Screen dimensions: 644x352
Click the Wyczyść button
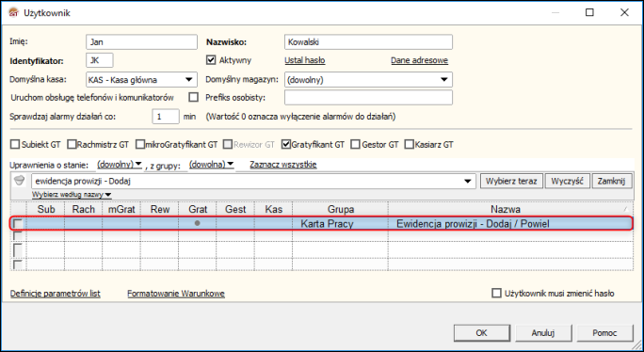tap(567, 181)
